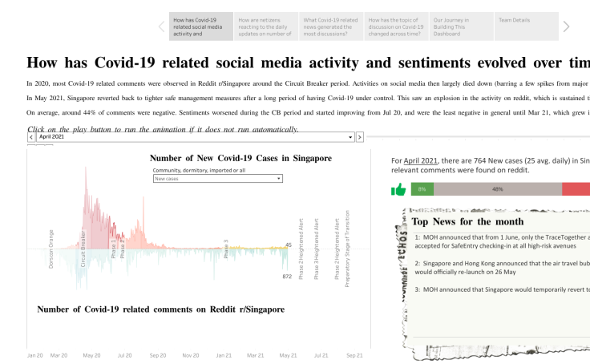Click the Circuit Breaker marker on chart
Viewport: 590px width, 364px height.
(83, 249)
